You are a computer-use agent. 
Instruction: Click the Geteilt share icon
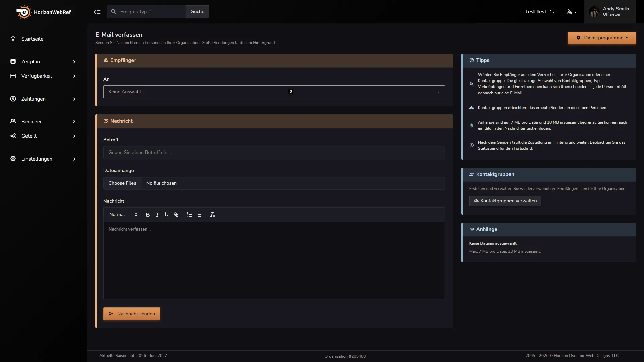(x=13, y=136)
